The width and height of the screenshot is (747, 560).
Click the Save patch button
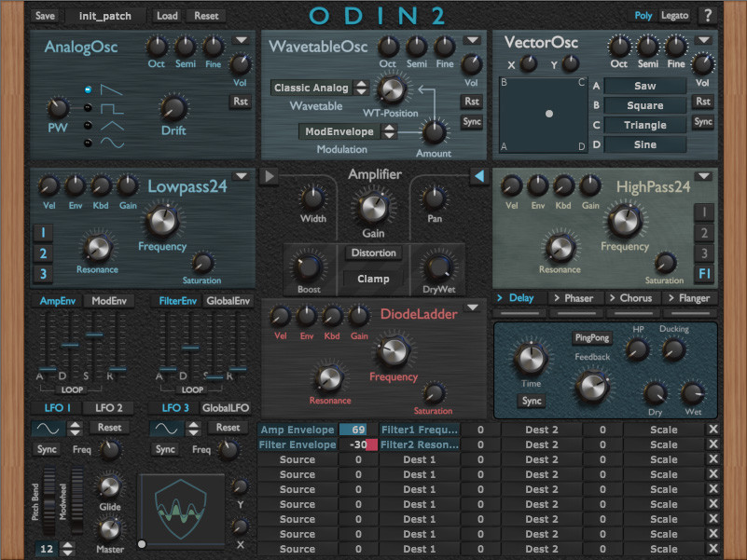[45, 16]
